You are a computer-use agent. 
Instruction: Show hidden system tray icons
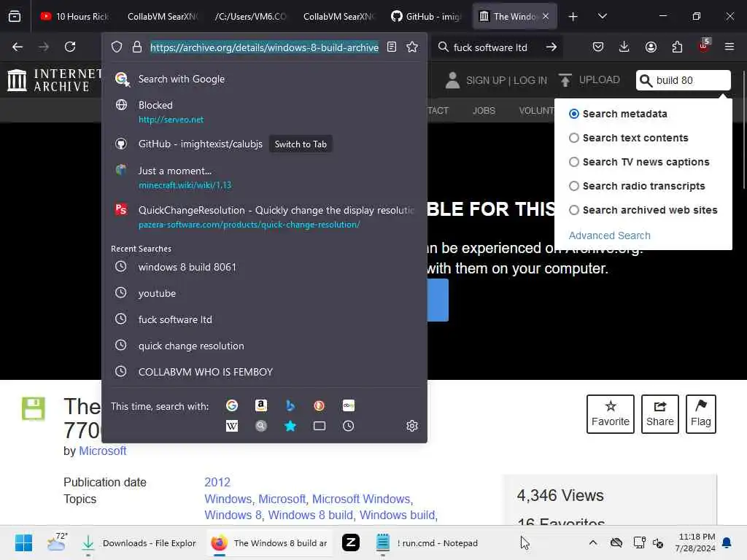593,542
